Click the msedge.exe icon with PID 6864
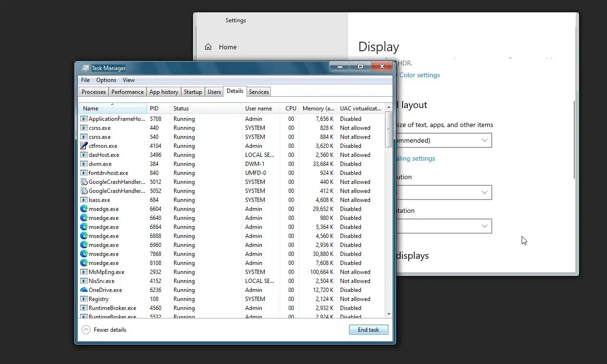Image resolution: width=607 pixels, height=364 pixels. point(84,227)
